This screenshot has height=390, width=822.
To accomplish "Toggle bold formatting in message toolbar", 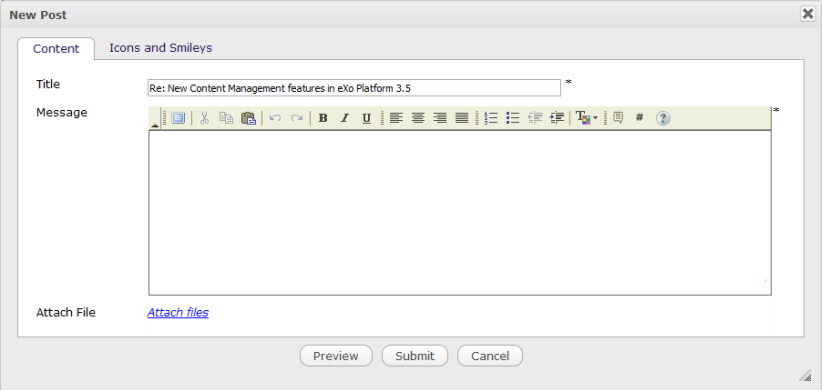I will tap(323, 118).
